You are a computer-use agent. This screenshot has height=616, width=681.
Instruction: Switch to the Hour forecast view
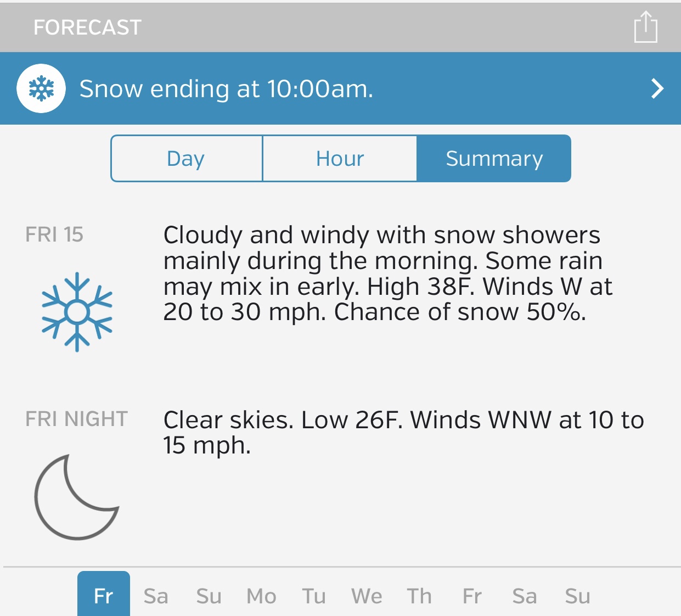click(340, 159)
